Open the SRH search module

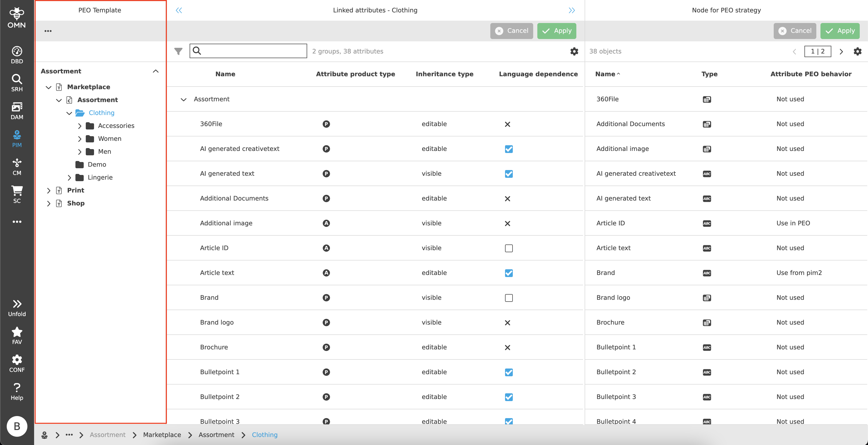point(17,83)
